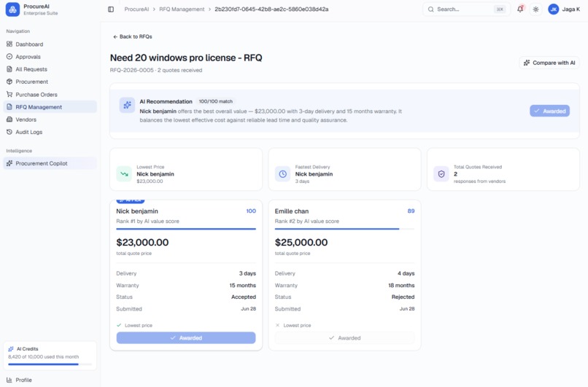
Task: Click the RFQ Management file icon
Action: [9, 107]
